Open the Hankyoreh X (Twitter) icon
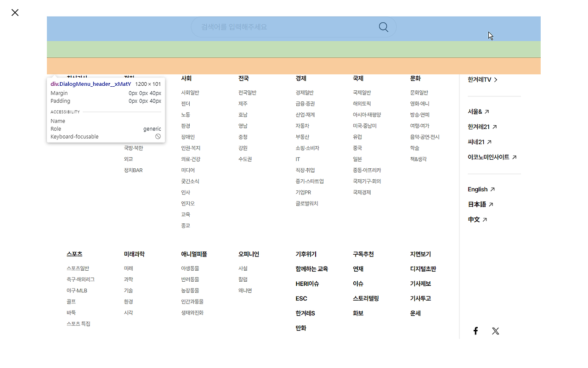The height and width of the screenshot is (368, 588). tap(496, 331)
